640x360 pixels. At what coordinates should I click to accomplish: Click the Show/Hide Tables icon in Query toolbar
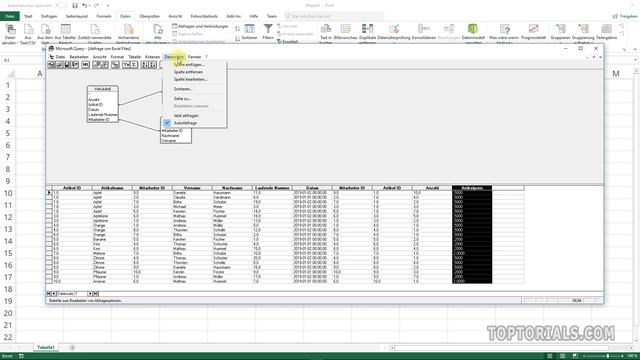[x=96, y=65]
